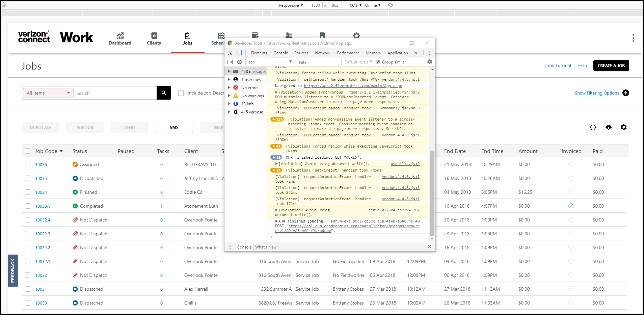Open the Responsive device dropdown

tap(291, 5)
